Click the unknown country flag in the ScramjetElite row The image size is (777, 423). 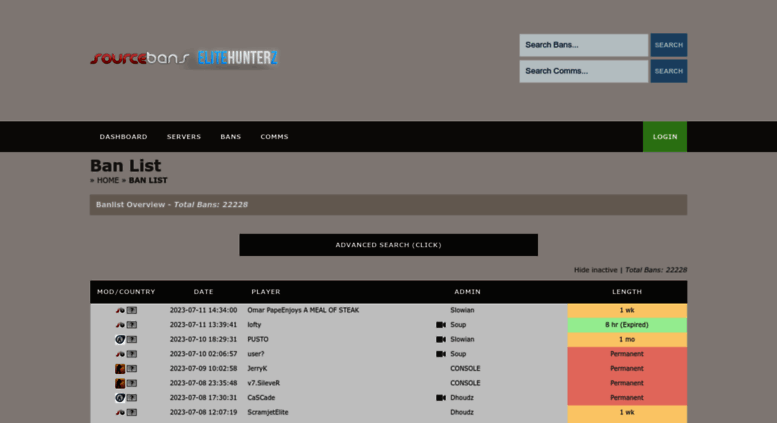[x=132, y=412]
